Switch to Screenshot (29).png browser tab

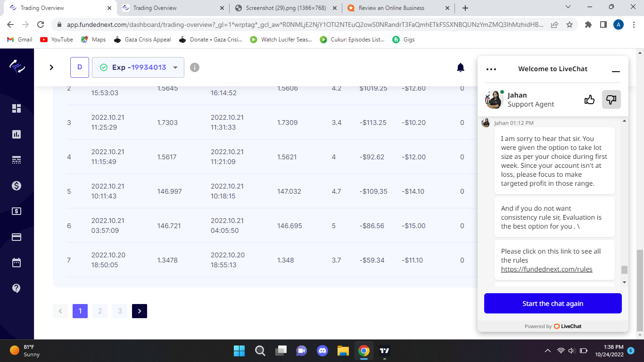point(286,8)
